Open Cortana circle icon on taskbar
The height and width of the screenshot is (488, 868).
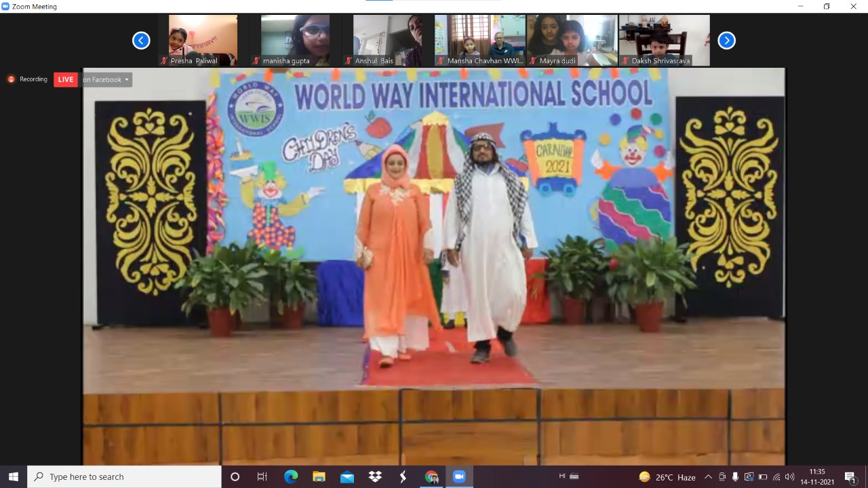pos(235,476)
